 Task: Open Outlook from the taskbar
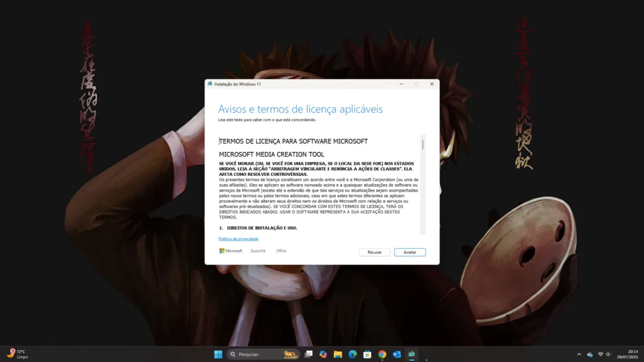[397, 354]
